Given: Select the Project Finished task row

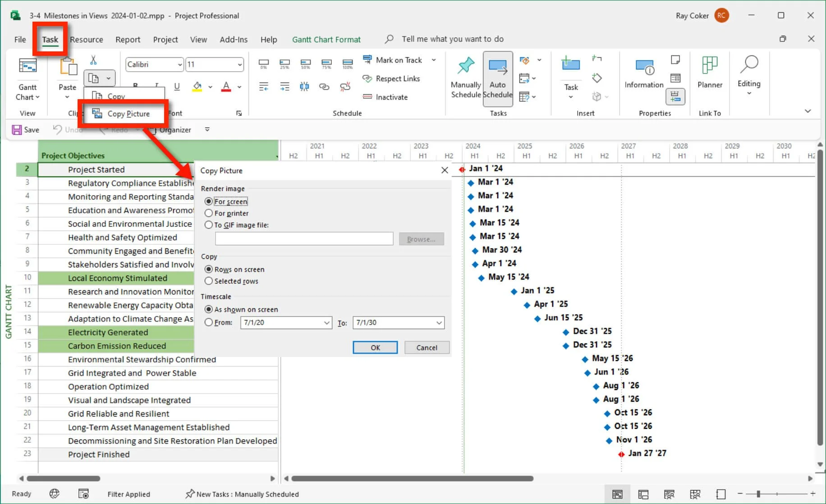Looking at the screenshot, I should (x=157, y=454).
